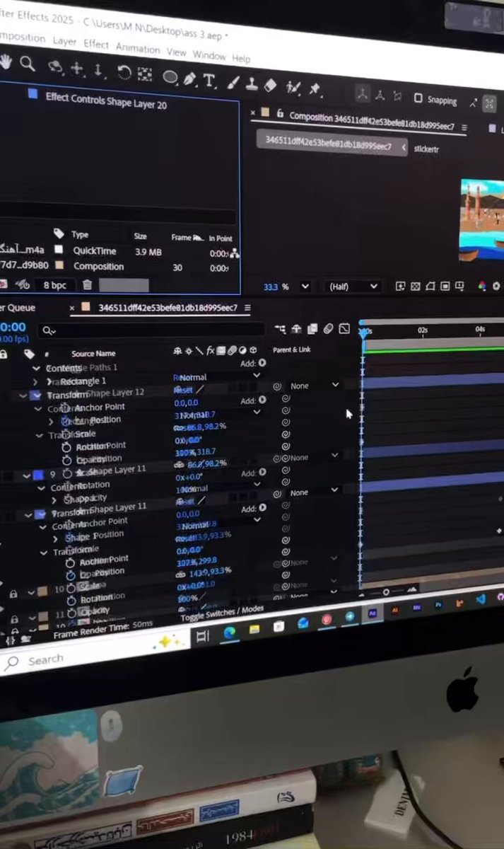Click the tan label swatch of layer 10

tap(42, 590)
